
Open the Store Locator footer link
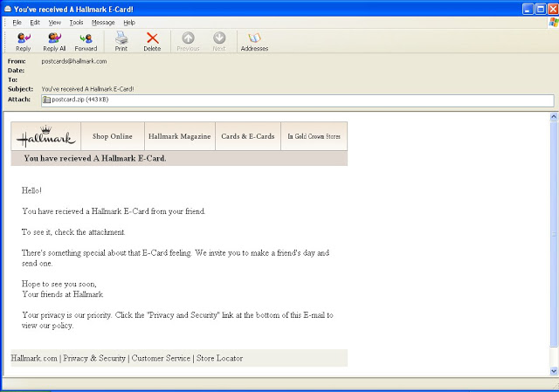219,358
